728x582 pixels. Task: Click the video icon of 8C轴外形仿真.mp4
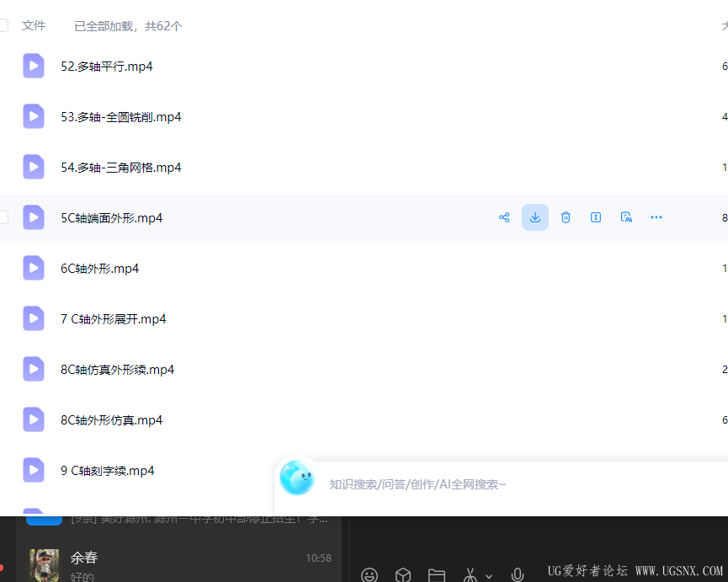34,420
